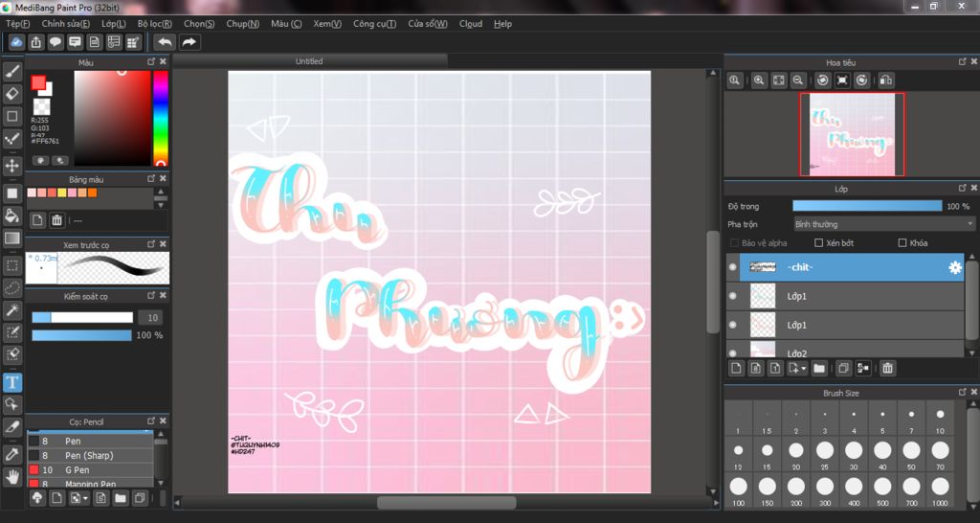Switch to the Untitled canvas tab

[x=309, y=61]
